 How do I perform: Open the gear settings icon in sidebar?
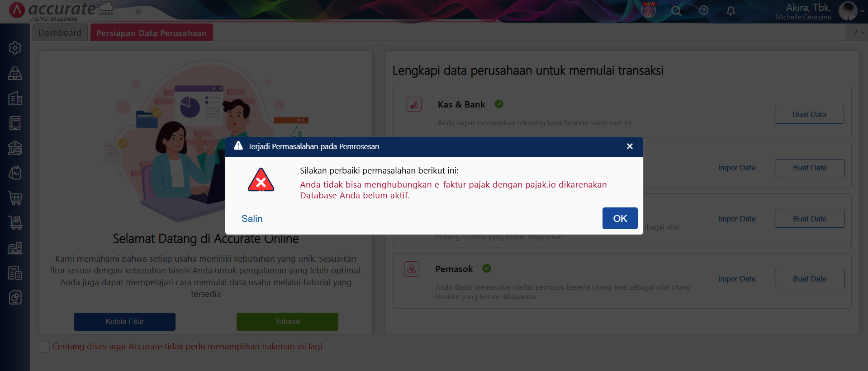click(x=15, y=48)
